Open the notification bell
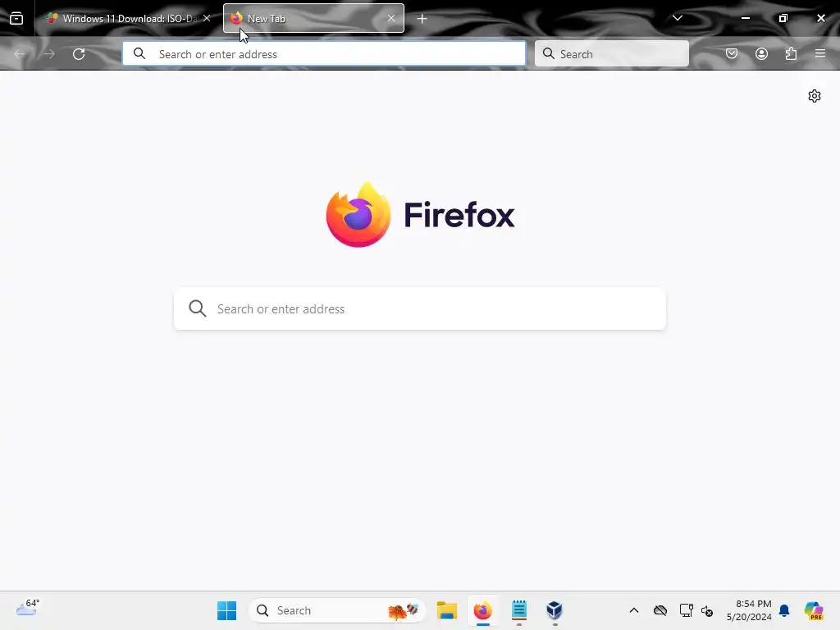Viewport: 840px width, 630px height. coord(784,610)
